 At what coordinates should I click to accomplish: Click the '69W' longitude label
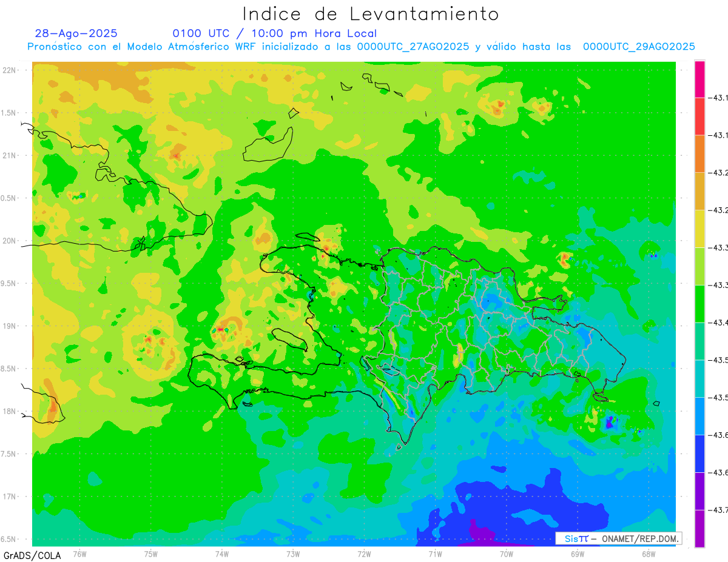coord(578,554)
